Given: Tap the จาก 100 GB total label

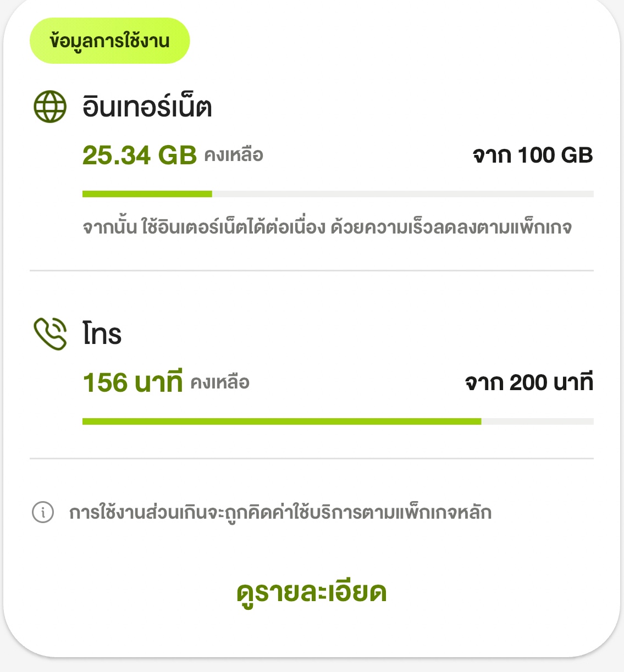Looking at the screenshot, I should tap(533, 155).
